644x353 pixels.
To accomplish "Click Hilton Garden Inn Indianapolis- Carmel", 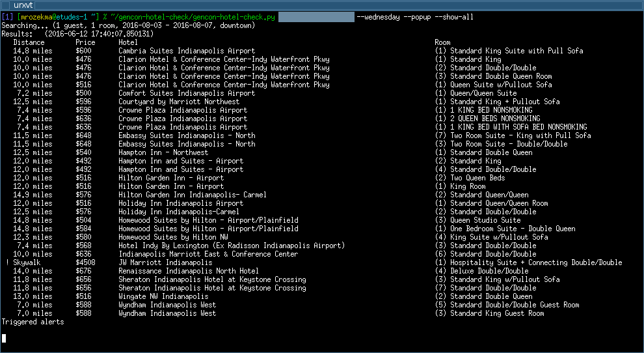I will pos(193,195).
